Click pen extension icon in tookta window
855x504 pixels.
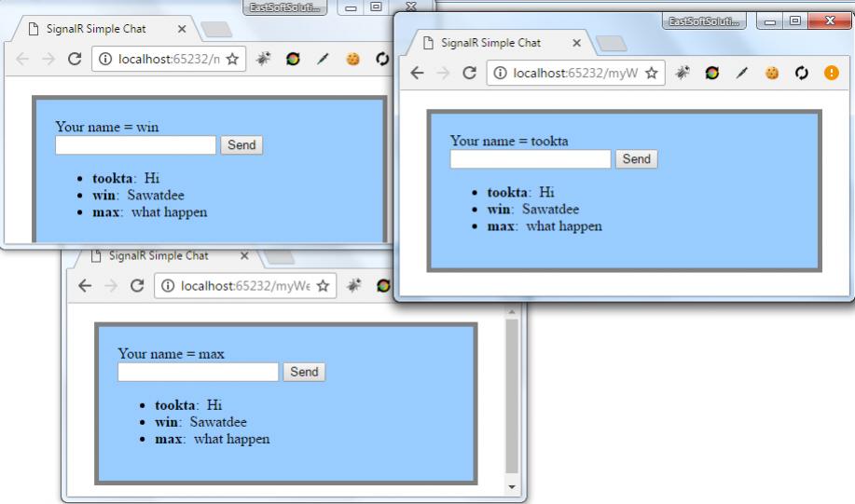(x=741, y=73)
